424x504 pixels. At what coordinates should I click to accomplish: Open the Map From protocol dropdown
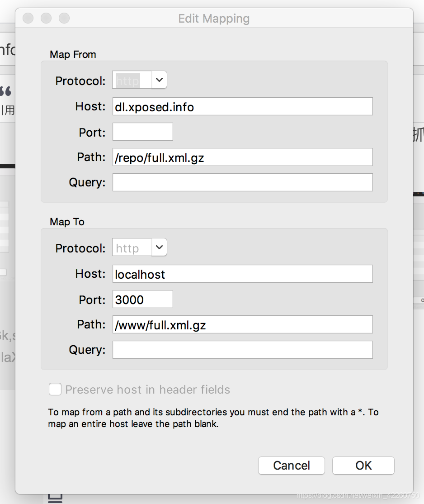(139, 80)
